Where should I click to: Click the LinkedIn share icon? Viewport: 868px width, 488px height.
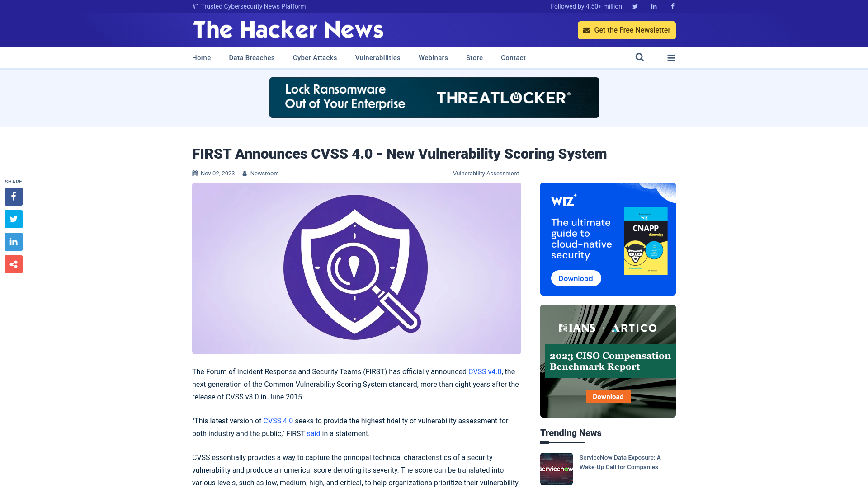click(13, 241)
